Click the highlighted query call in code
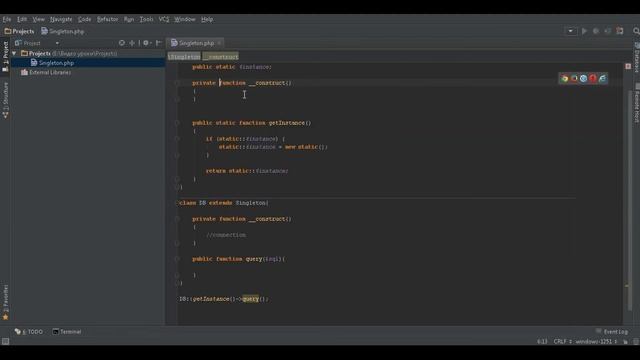This screenshot has width=640, height=360. click(251, 299)
